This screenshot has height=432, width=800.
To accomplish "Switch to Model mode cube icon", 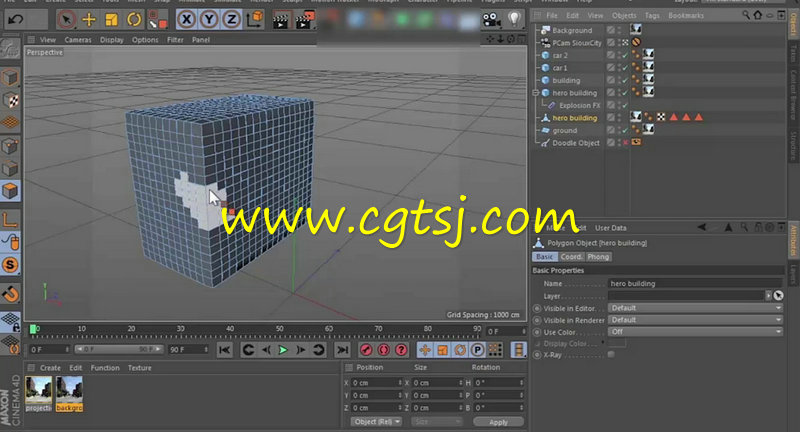I will tap(10, 78).
